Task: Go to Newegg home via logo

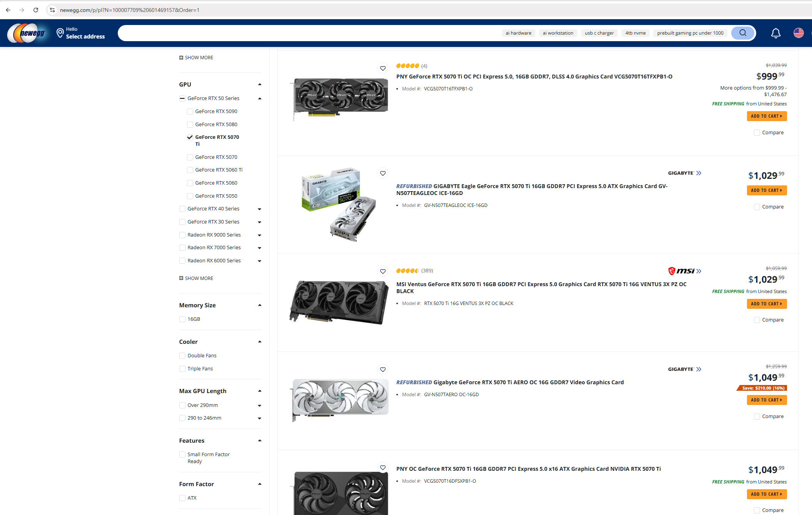Action: [27, 33]
